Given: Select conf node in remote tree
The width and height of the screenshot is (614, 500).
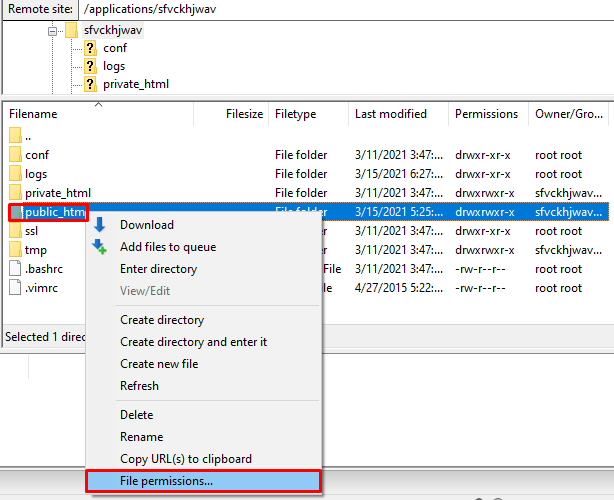Looking at the screenshot, I should coord(115,48).
